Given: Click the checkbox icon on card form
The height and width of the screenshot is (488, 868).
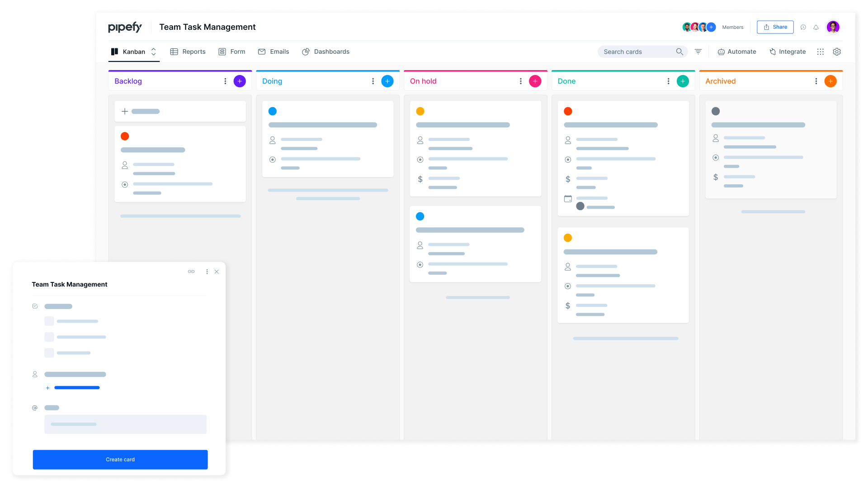Looking at the screenshot, I should point(34,305).
